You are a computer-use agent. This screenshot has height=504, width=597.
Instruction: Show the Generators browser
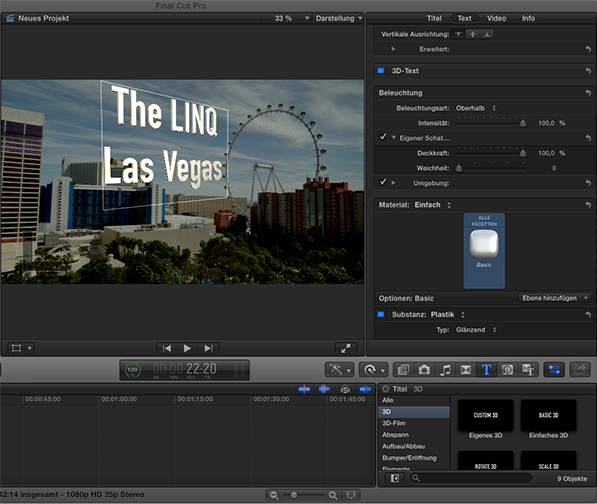tap(507, 370)
